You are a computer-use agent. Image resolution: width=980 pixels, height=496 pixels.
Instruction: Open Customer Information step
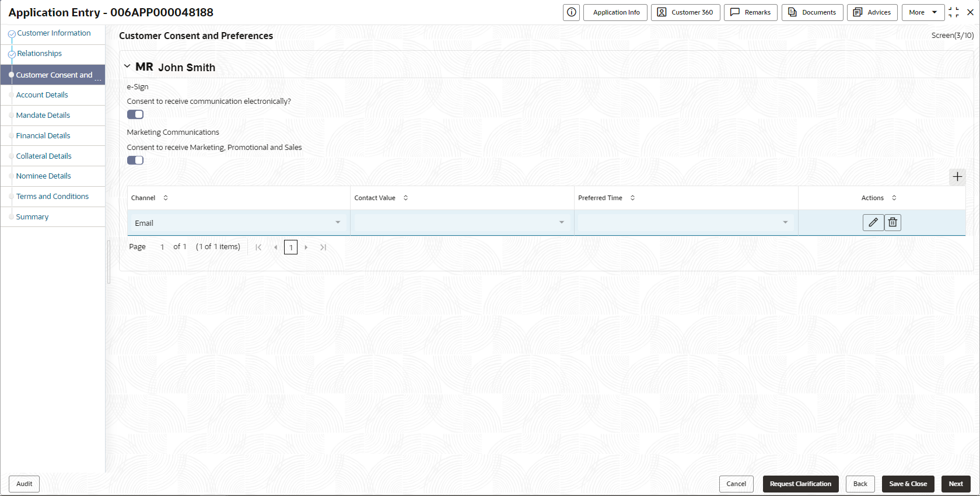[54, 33]
